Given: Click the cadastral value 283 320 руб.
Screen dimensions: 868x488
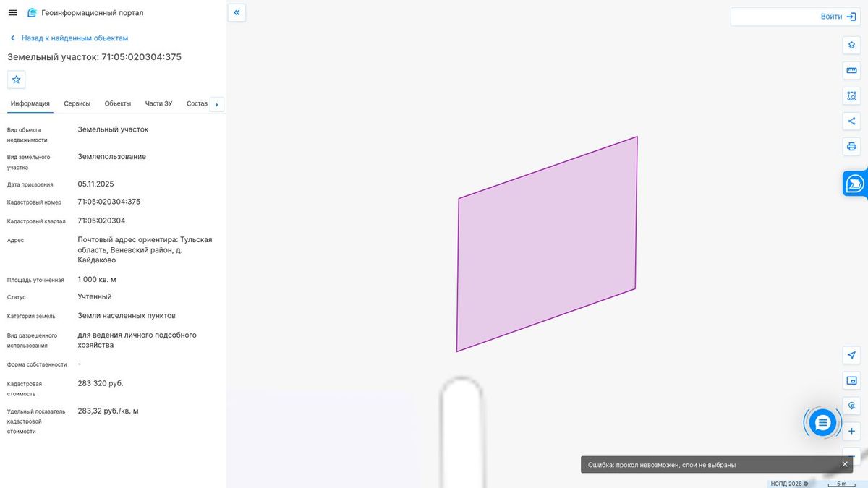Looking at the screenshot, I should coord(101,383).
